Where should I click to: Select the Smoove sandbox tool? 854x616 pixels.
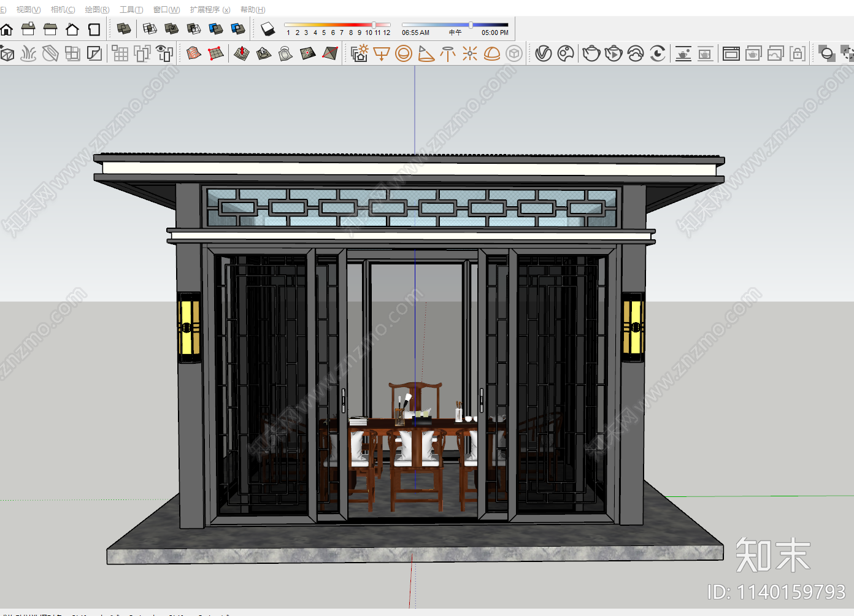(242, 54)
